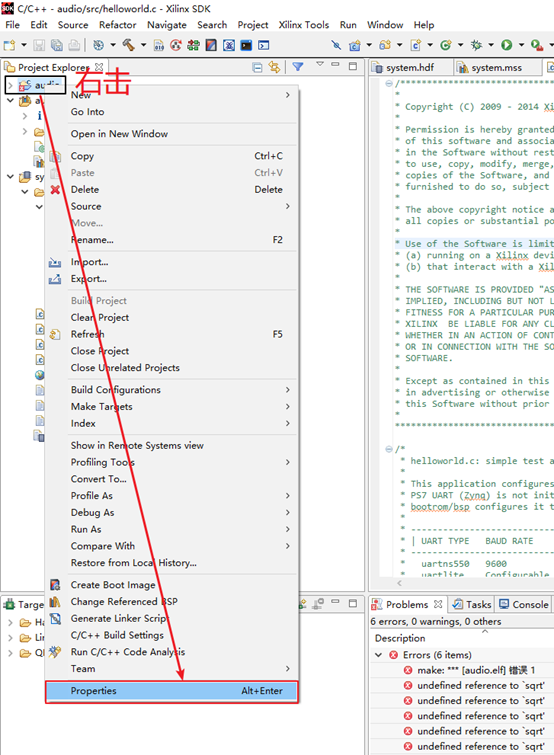The image size is (554, 755).
Task: Click the Debug bug toolbar icon
Action: (x=476, y=45)
